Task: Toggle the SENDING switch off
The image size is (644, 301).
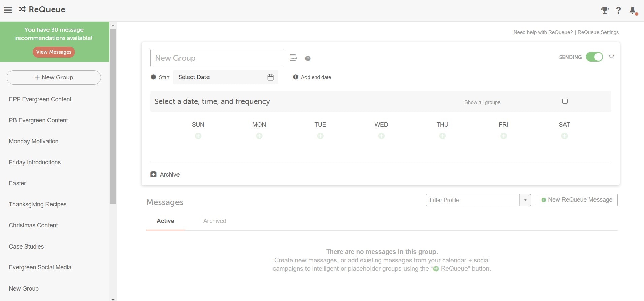Action: tap(594, 57)
